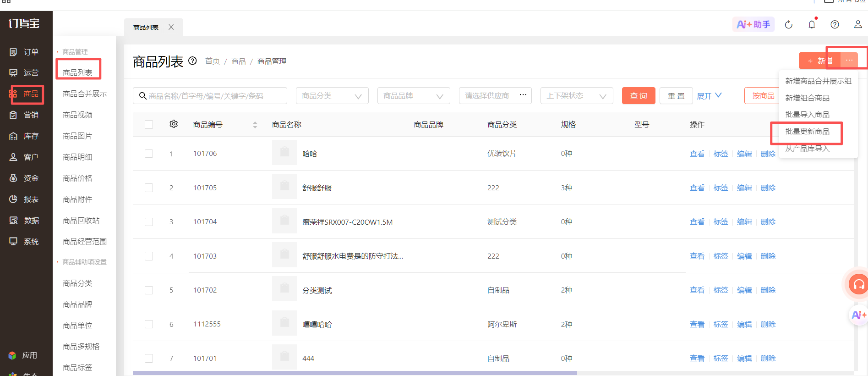868x376 pixels.
Task: Select 新增组合商品 from the menu
Action: coord(808,98)
